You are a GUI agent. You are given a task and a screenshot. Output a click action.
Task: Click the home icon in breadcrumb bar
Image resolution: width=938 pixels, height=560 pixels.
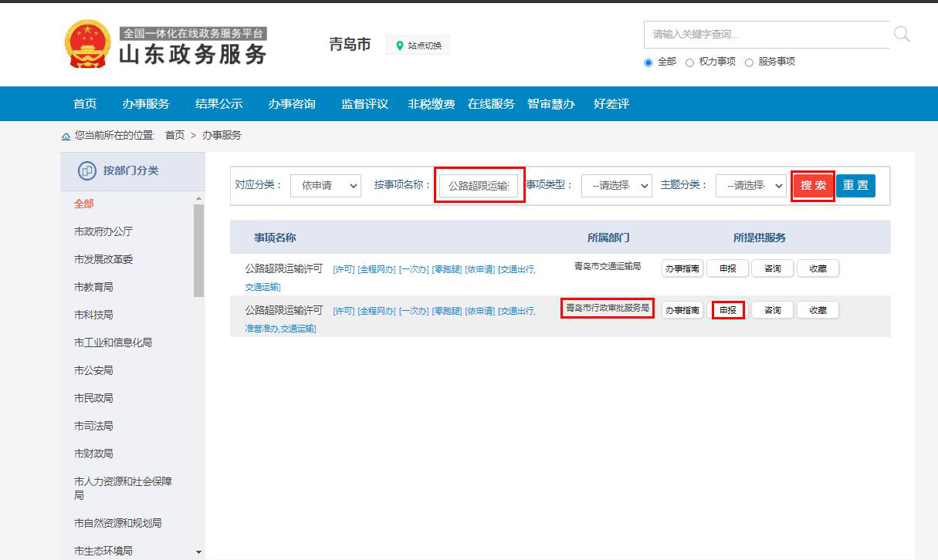(x=66, y=136)
